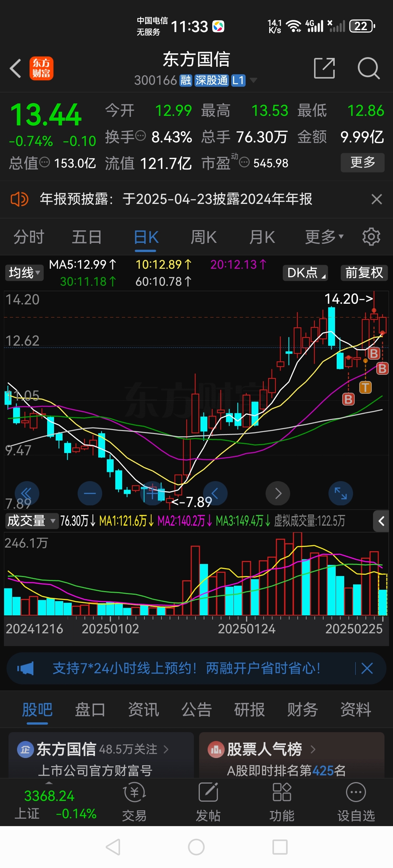Open the search magnifier icon
This screenshot has width=393, height=868.
369,68
